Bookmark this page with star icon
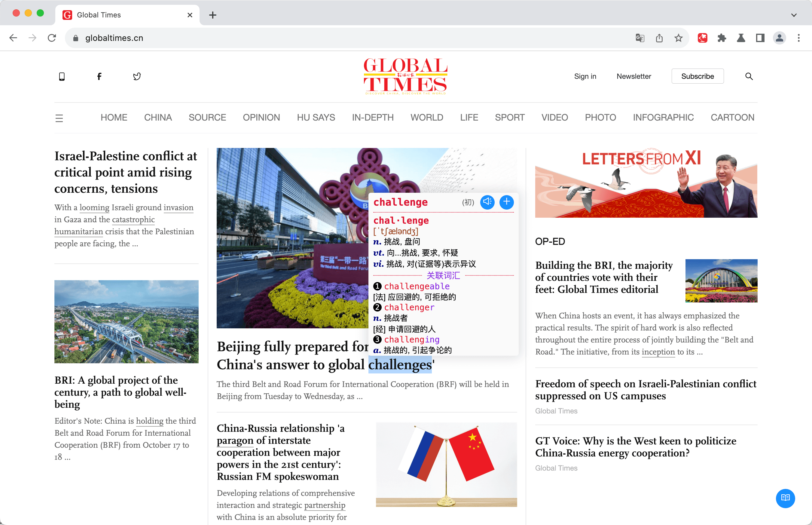812x525 pixels. 679,38
